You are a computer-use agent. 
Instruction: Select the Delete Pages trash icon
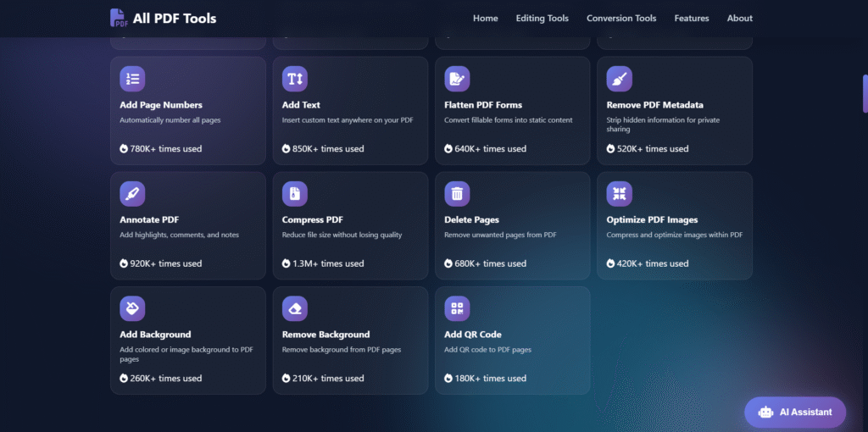(x=457, y=194)
